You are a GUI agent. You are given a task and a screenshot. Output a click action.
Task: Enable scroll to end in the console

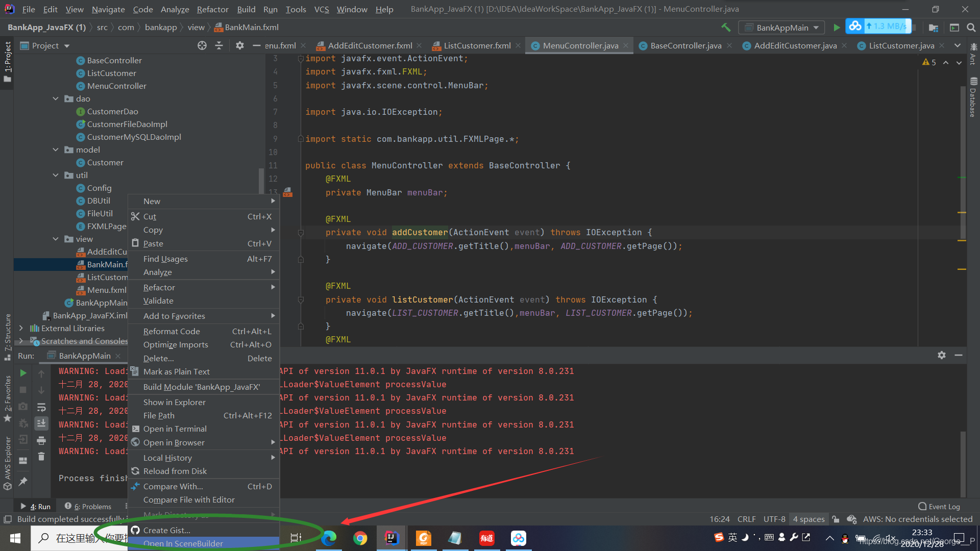point(41,423)
